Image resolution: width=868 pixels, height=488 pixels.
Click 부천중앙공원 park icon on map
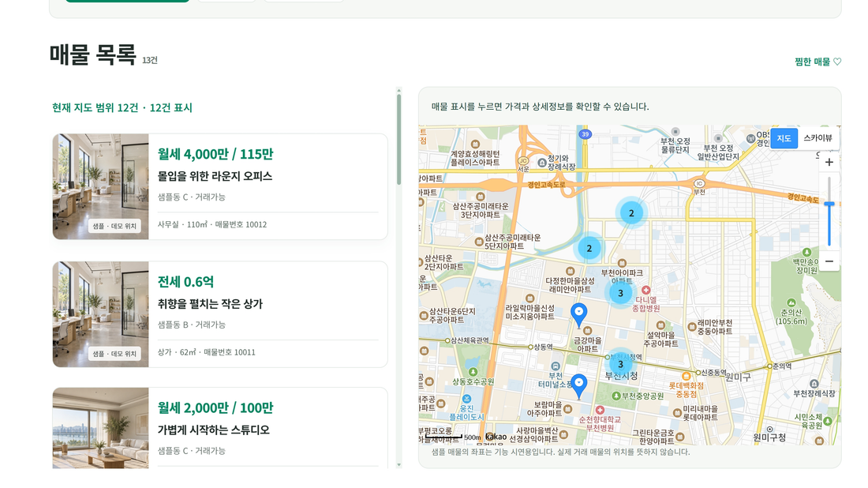pyautogui.click(x=616, y=396)
